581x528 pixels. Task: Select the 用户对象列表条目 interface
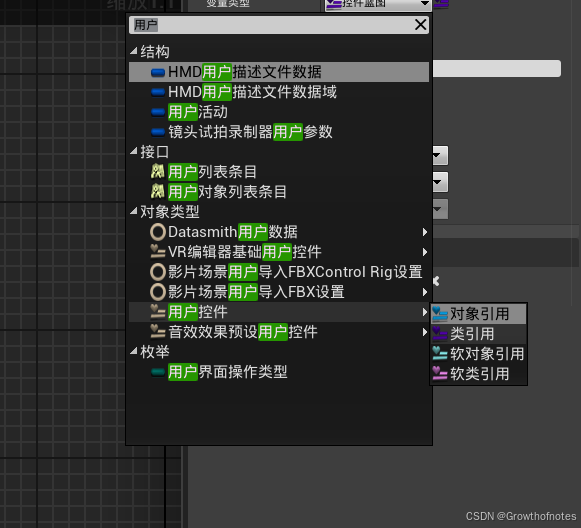coord(279,192)
